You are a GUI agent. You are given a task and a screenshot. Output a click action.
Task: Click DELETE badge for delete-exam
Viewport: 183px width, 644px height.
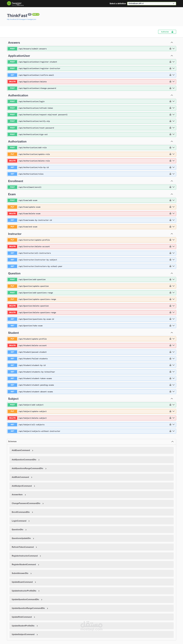coord(12,214)
